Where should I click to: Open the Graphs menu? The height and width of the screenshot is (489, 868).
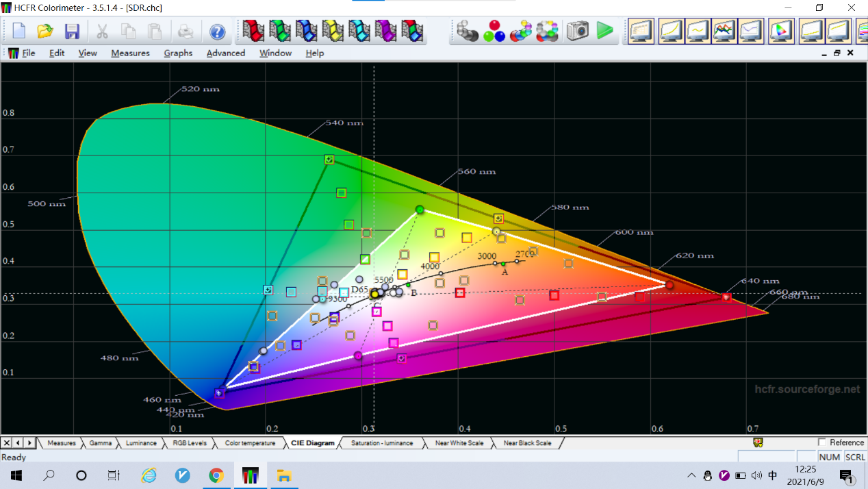point(178,53)
